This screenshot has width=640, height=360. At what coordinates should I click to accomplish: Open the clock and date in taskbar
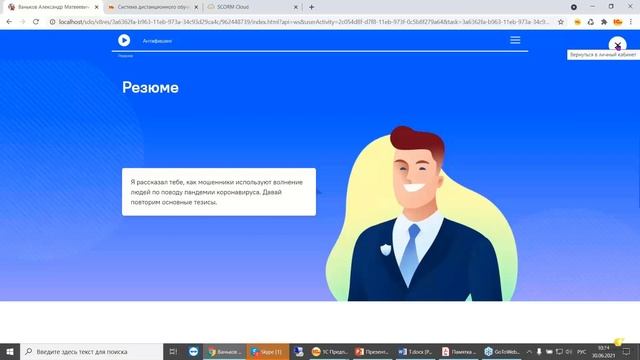click(x=604, y=351)
